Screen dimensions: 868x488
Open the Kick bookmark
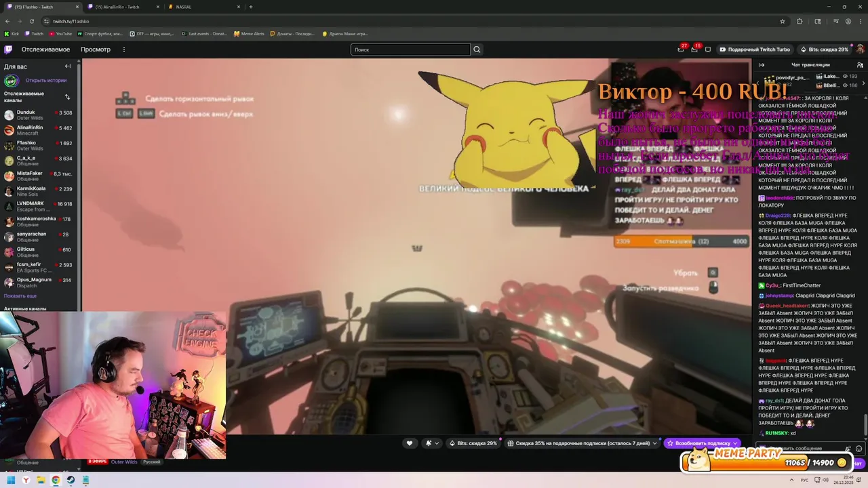[x=12, y=33]
